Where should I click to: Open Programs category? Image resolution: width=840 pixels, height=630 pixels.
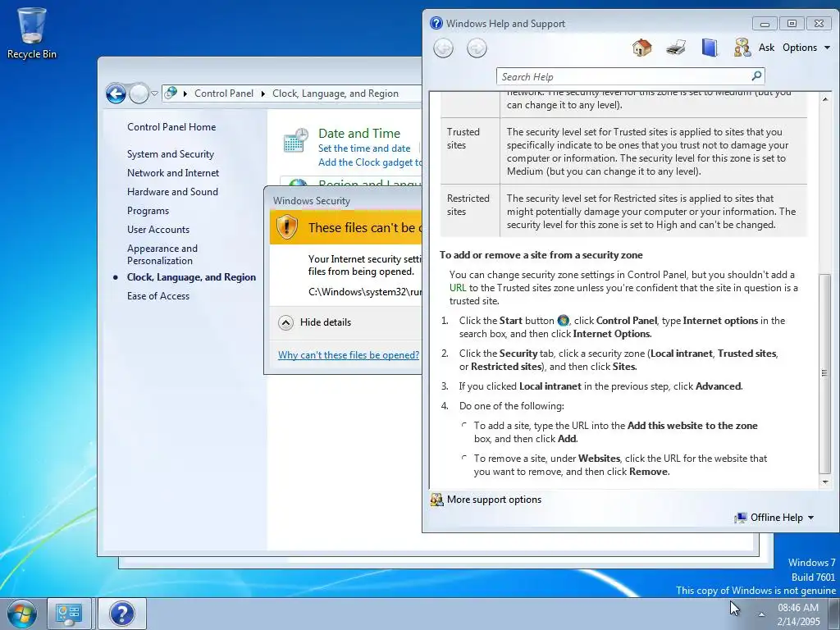click(148, 211)
